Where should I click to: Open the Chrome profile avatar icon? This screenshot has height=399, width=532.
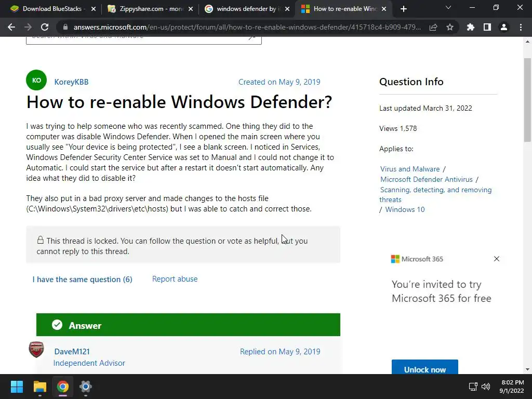pos(504,27)
